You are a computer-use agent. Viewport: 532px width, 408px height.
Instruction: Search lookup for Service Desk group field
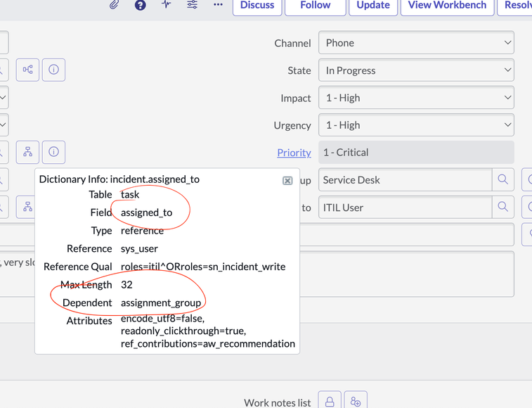click(502, 180)
